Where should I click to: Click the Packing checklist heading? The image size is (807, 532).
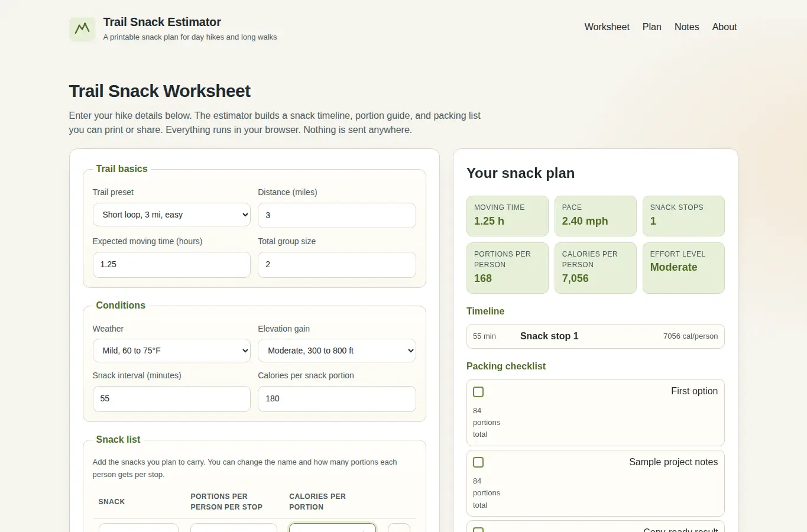[x=506, y=366]
